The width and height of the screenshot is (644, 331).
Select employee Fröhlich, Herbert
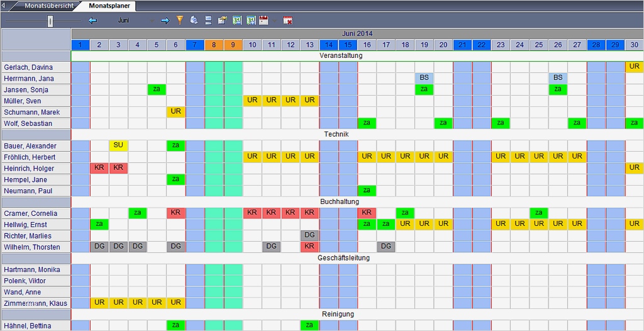pyautogui.click(x=36, y=157)
